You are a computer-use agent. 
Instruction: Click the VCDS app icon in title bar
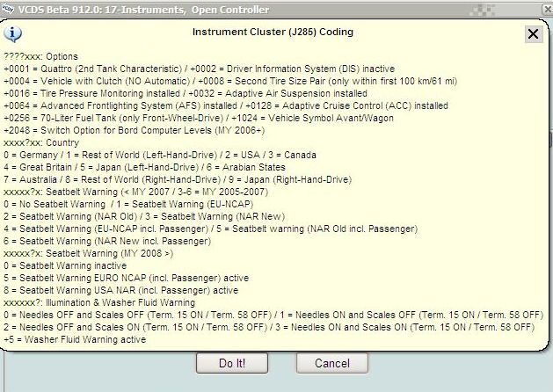[7, 9]
